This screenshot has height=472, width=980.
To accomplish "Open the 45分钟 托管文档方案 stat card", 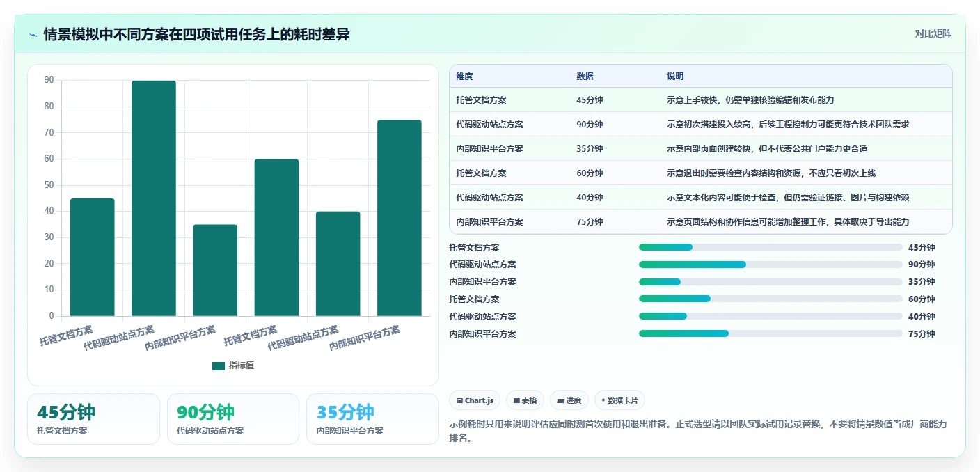I will click(93, 419).
